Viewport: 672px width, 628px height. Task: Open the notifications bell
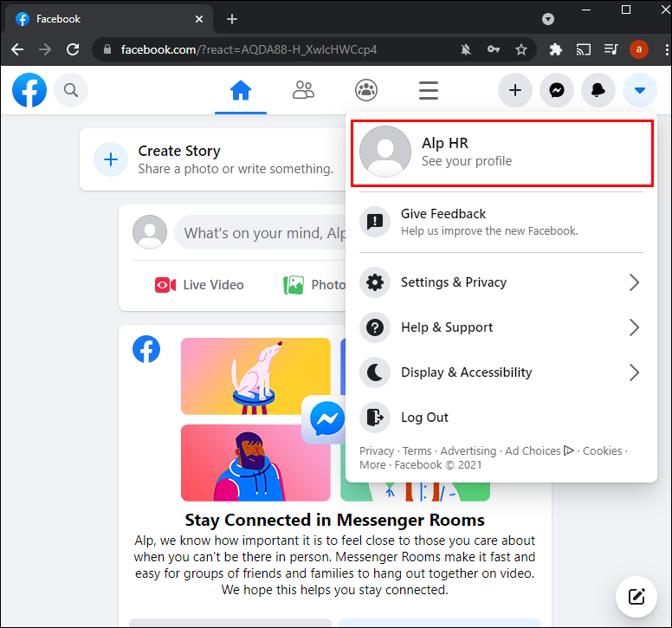[x=598, y=90]
